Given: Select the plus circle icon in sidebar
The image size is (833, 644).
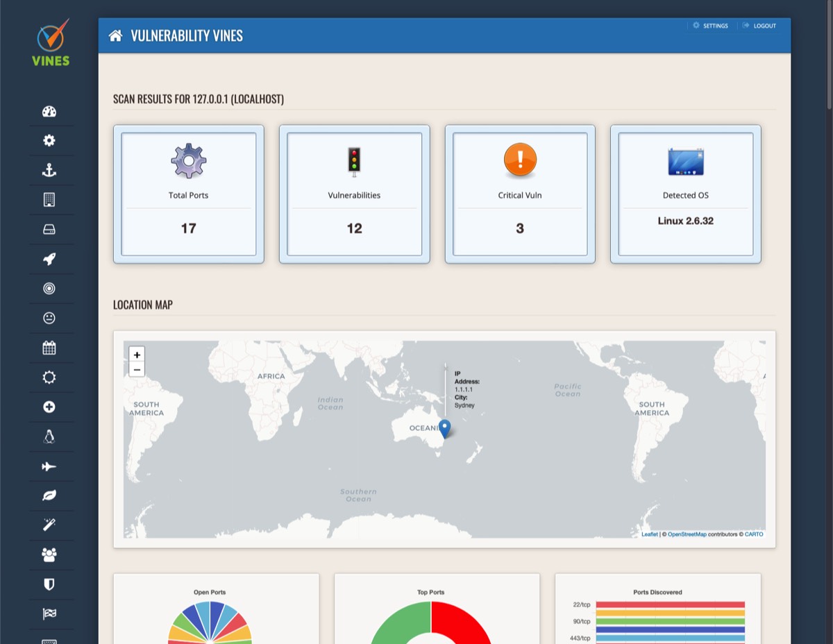Looking at the screenshot, I should tap(49, 407).
